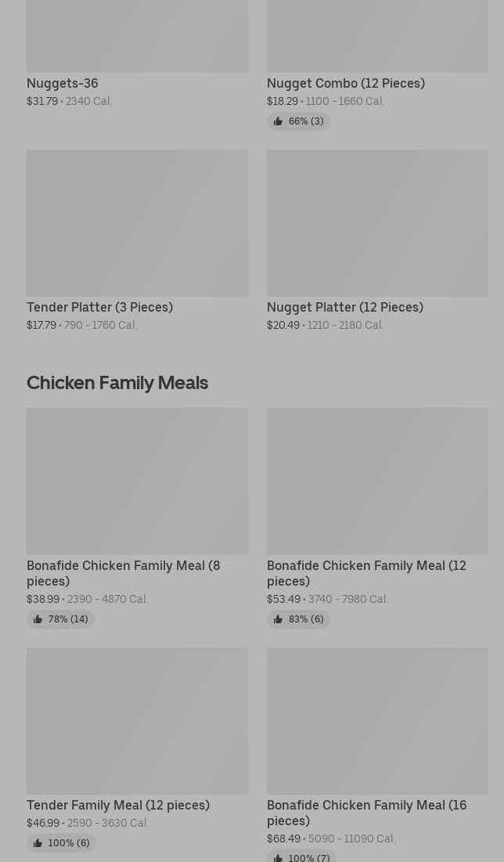Screen dimensions: 504x862
Task: Open Bonafide Chicken Family Meal (16 pieces) image
Action: coord(377,721)
